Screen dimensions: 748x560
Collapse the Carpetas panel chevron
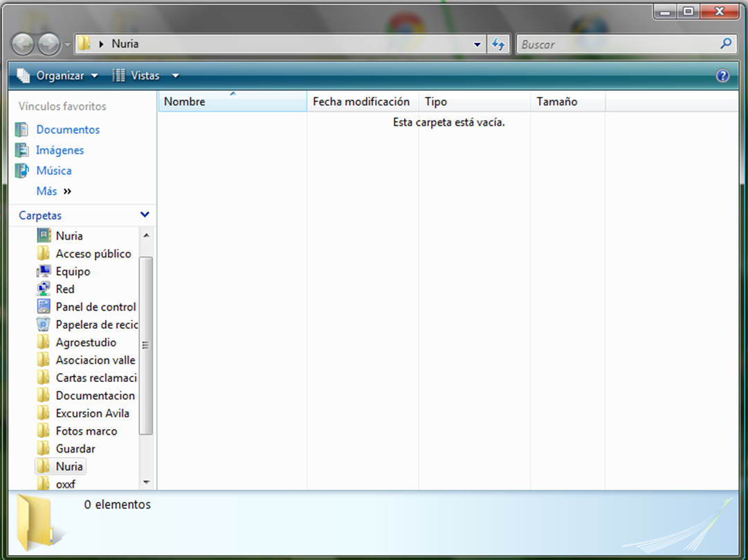point(144,215)
